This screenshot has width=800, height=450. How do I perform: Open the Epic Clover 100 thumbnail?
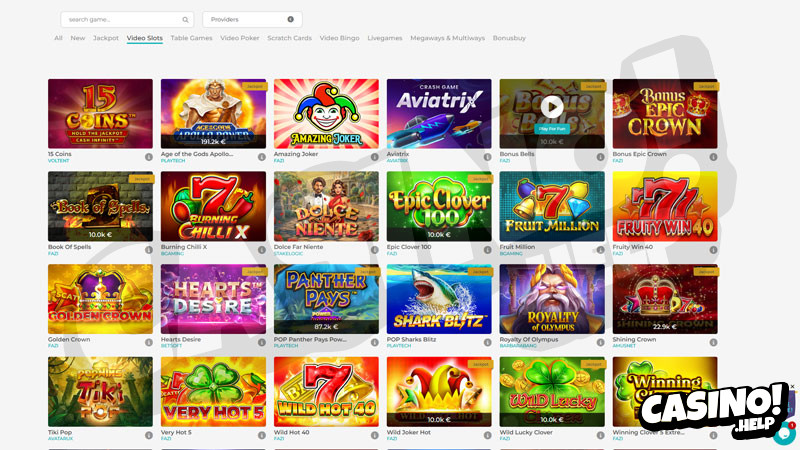click(439, 206)
